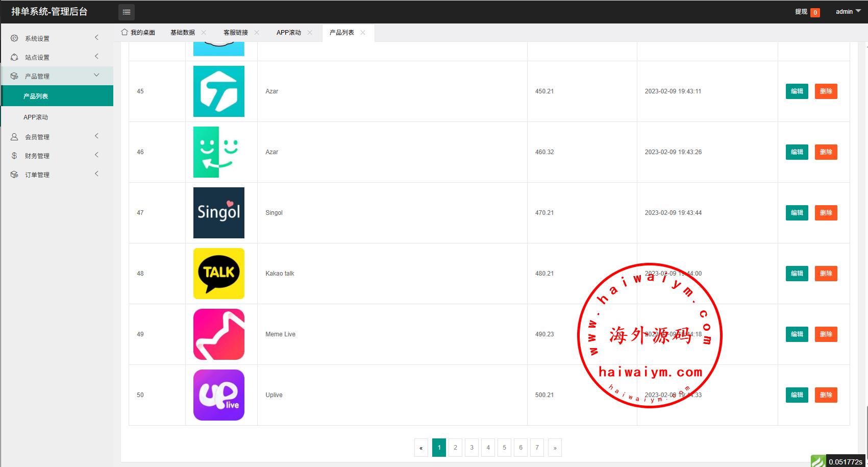Click the Singol product logo
The height and width of the screenshot is (467, 868).
tap(218, 213)
